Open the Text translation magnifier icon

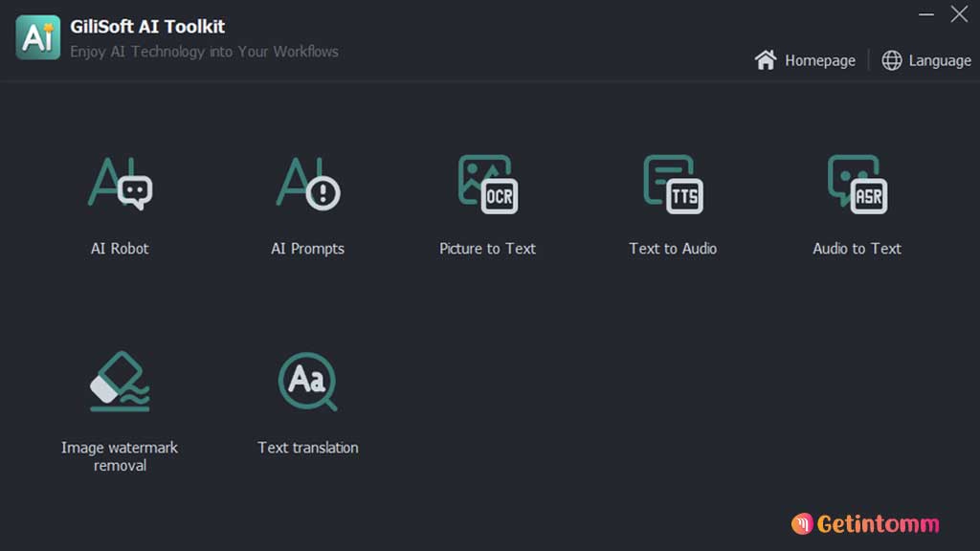pyautogui.click(x=307, y=381)
